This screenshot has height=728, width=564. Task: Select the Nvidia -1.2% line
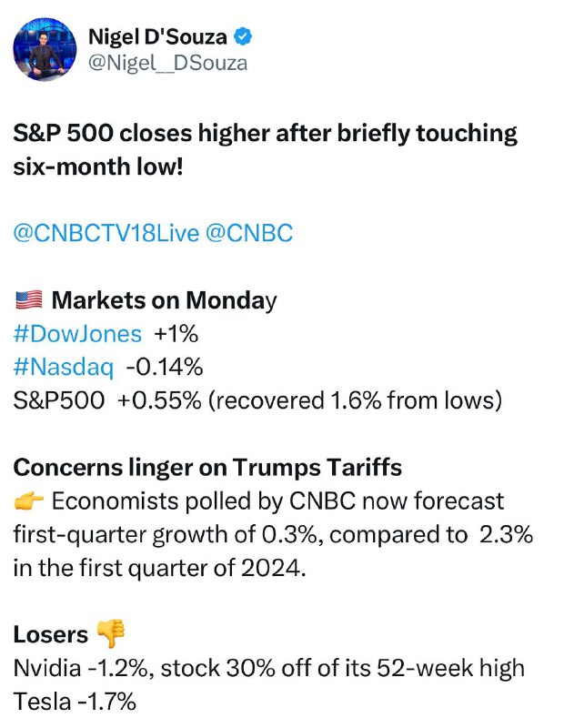pos(268,668)
